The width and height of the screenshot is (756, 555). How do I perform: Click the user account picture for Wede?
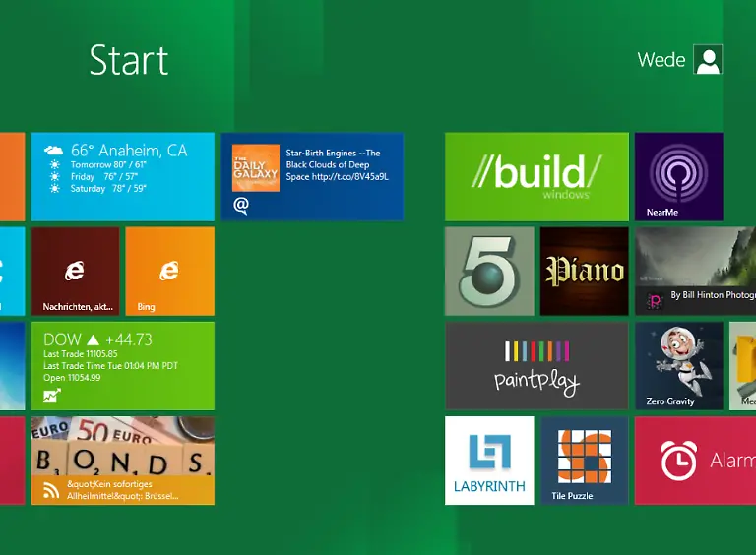(x=708, y=59)
